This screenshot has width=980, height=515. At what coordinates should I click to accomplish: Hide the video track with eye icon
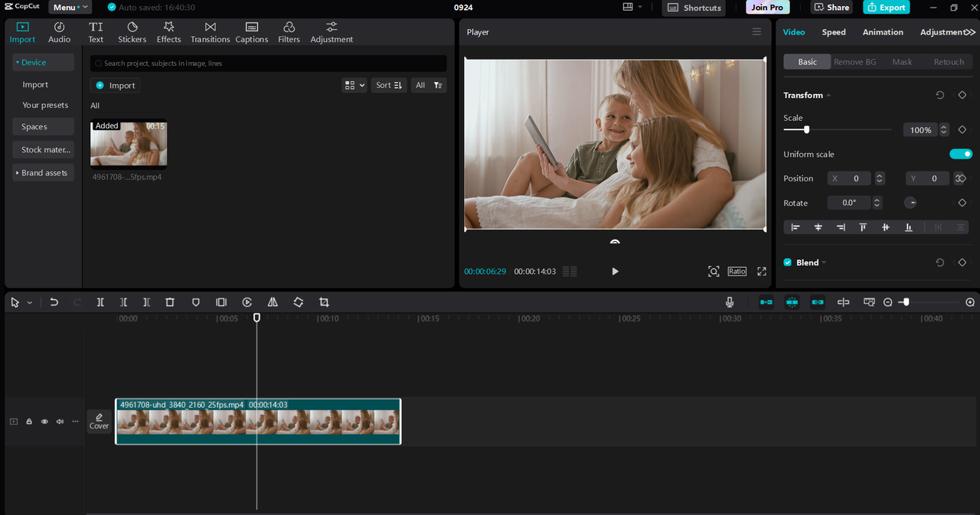pyautogui.click(x=44, y=422)
